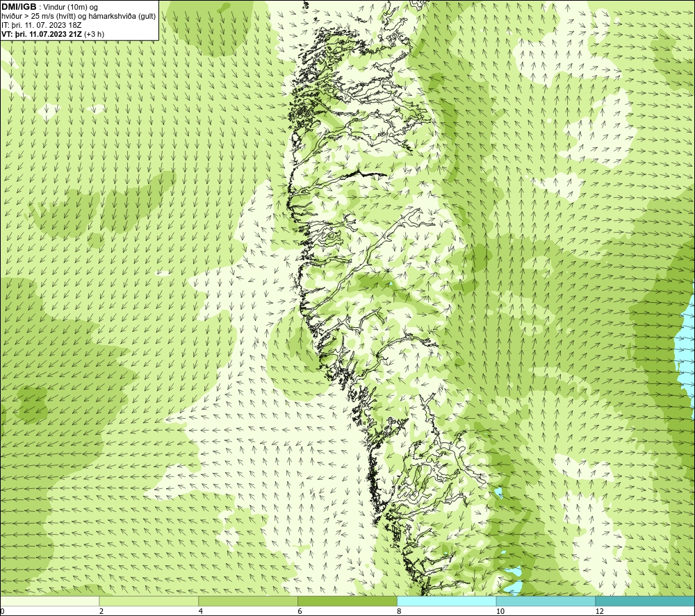
Task: Click the 12+ m/s teal swatch
Action: click(645, 601)
